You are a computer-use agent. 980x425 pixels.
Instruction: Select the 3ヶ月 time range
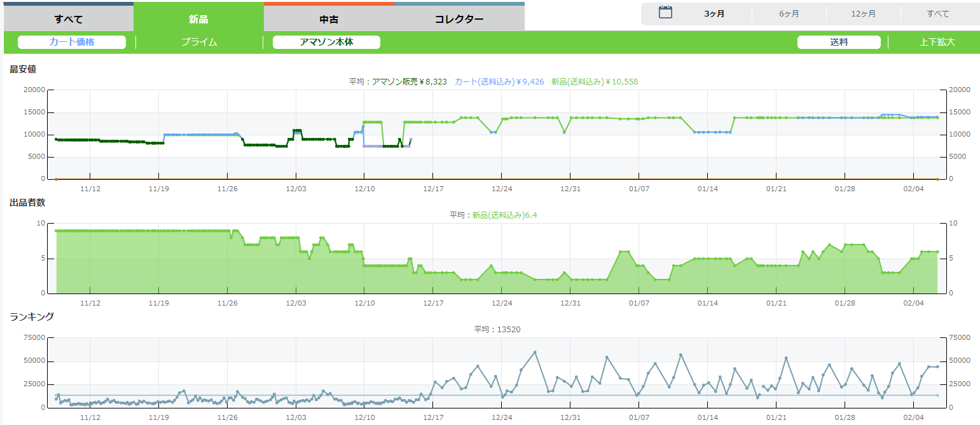pyautogui.click(x=714, y=14)
